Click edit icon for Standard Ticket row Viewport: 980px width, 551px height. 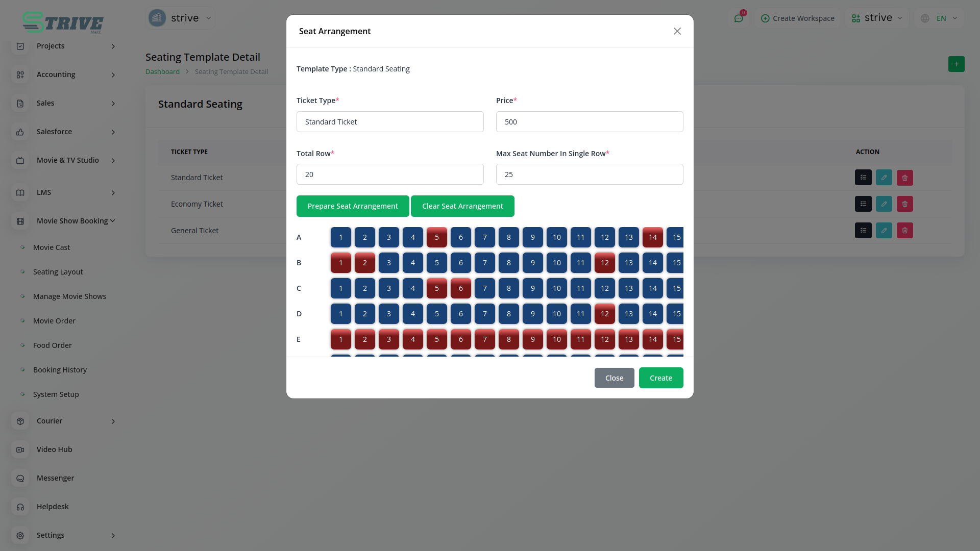(884, 178)
